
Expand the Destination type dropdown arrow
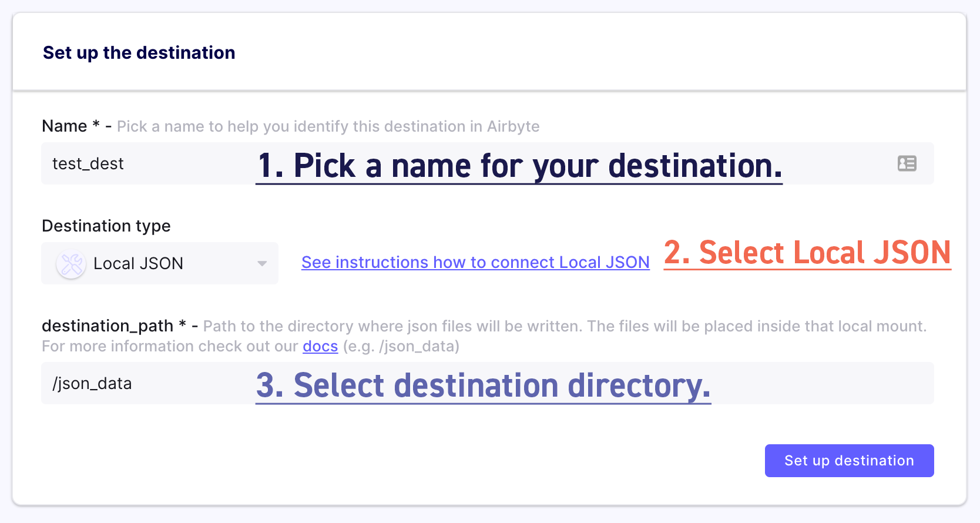262,264
